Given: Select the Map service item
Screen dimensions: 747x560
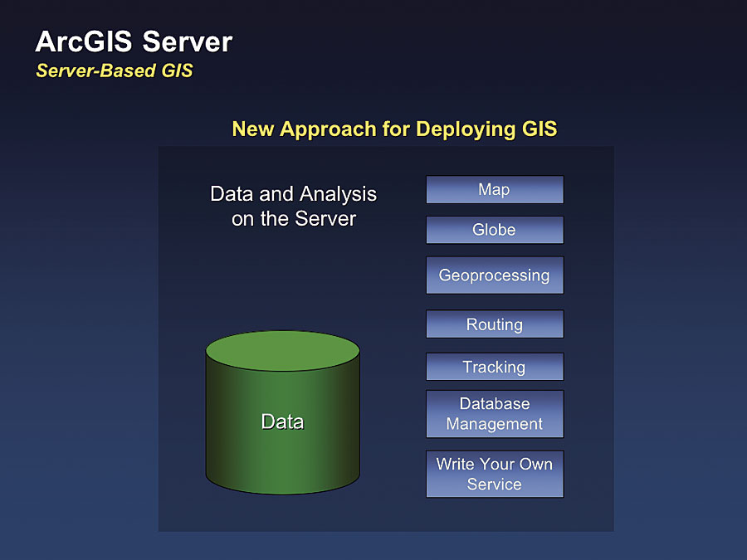Looking at the screenshot, I should 494,189.
